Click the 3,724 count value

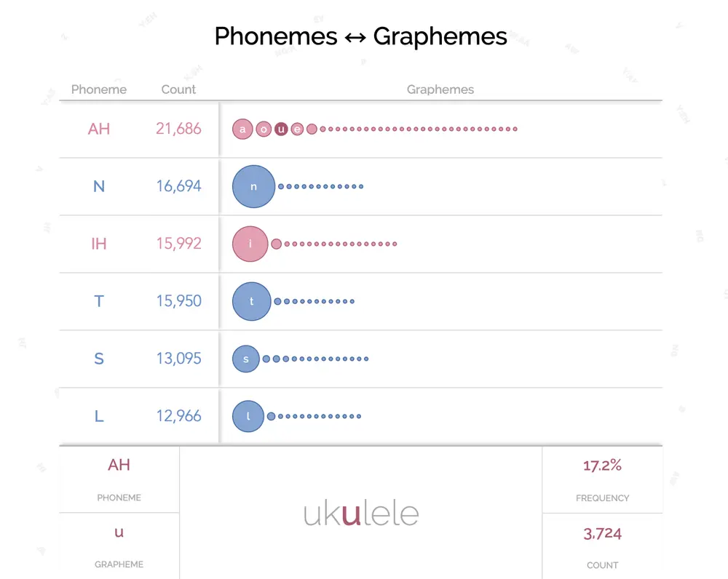[x=602, y=533]
